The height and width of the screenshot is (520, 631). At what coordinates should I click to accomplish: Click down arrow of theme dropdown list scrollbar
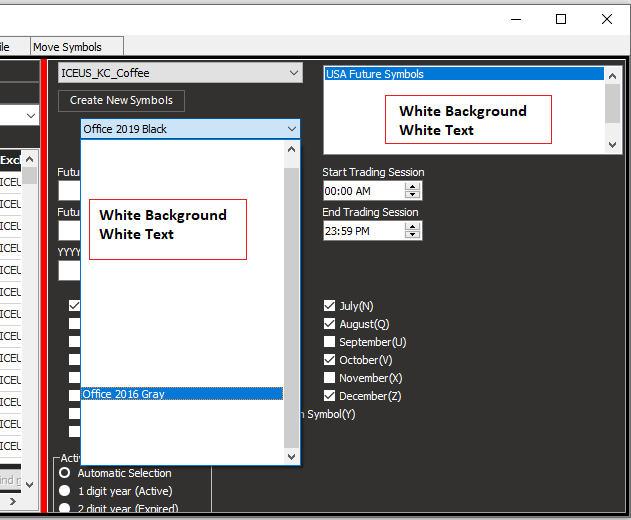pos(292,456)
